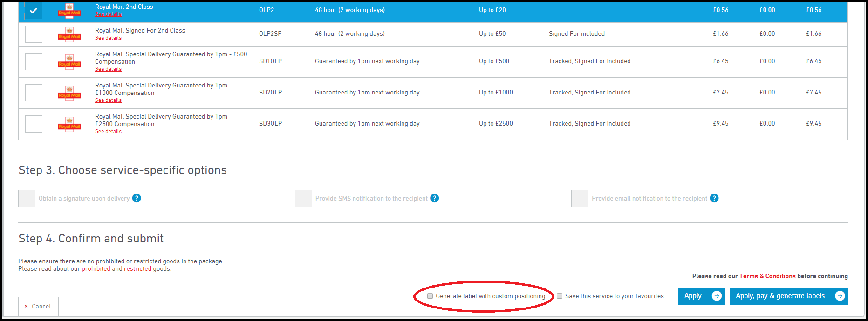The height and width of the screenshot is (321, 868).
Task: Select Royal Mail Signed For 2nd Class checkbox
Action: click(x=34, y=34)
